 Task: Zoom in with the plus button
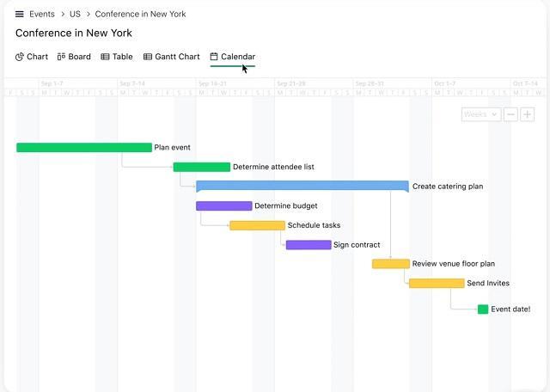pos(527,114)
